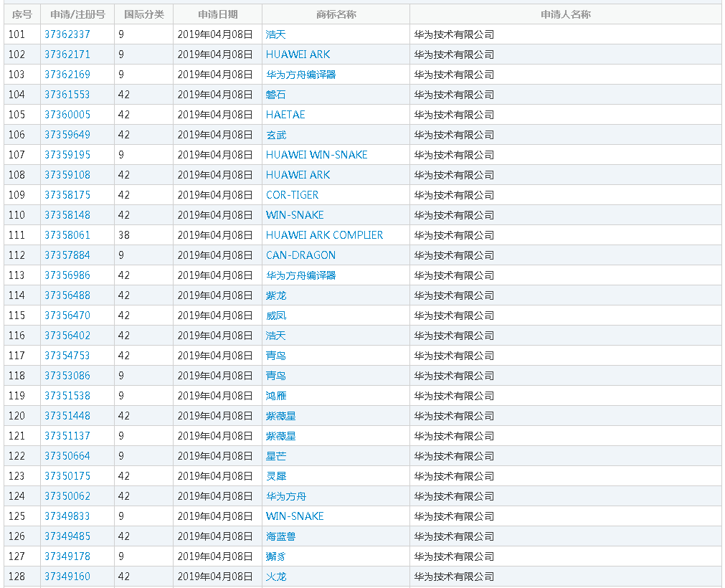Open registration number 37361553 link
725x588 pixels.
(67, 95)
